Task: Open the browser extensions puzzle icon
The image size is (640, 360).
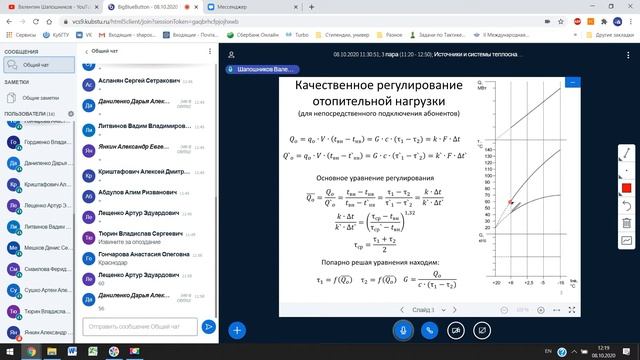Action: pos(604,22)
